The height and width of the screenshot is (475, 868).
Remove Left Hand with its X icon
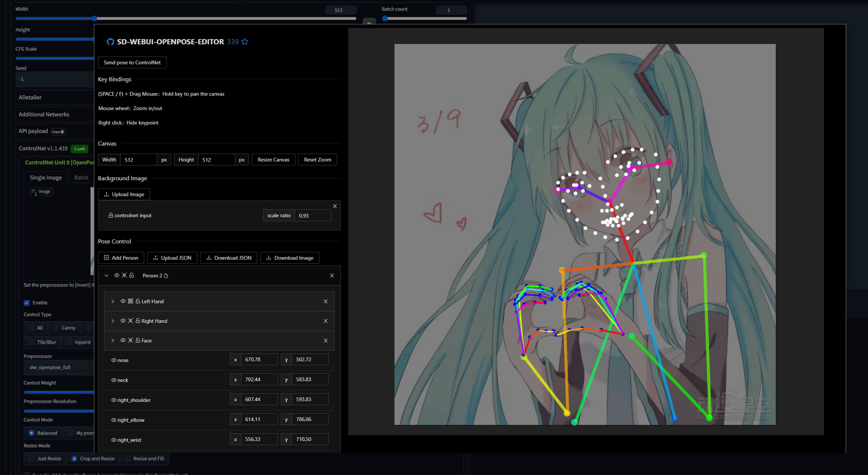coord(326,301)
